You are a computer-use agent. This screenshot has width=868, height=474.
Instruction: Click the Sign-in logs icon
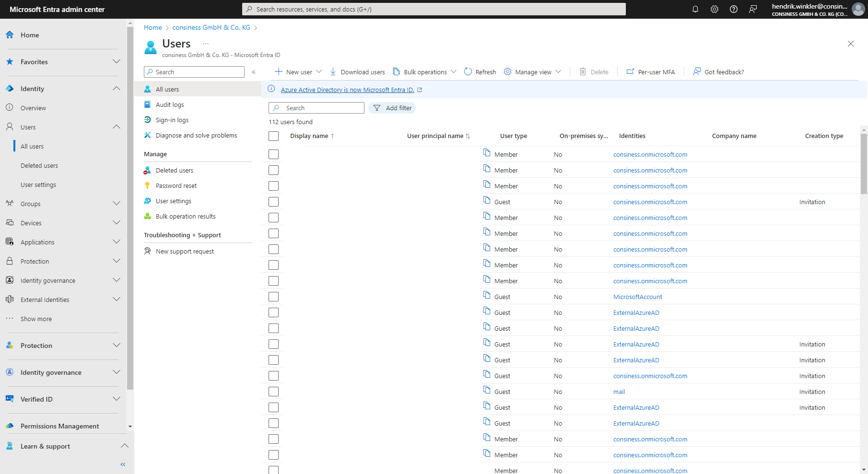(148, 120)
